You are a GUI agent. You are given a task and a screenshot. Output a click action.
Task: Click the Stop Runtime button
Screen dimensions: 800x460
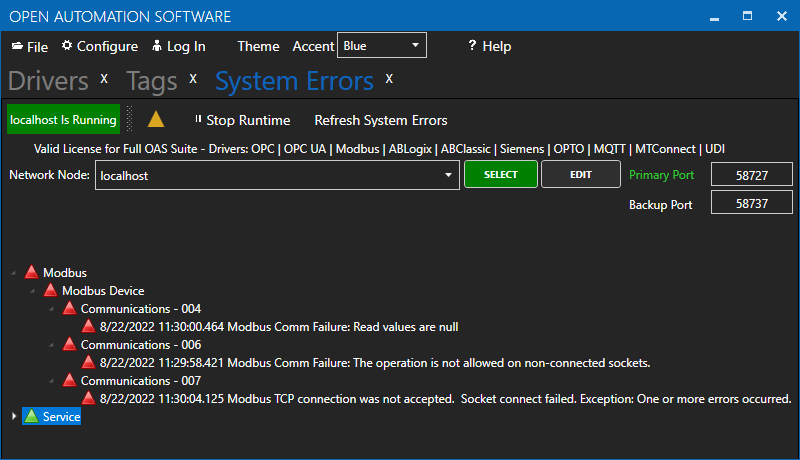point(241,120)
